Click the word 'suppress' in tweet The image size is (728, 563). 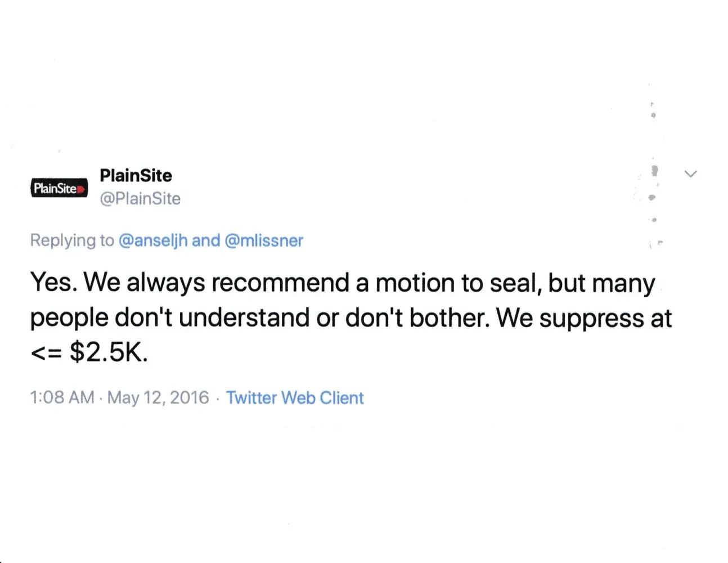(x=592, y=318)
